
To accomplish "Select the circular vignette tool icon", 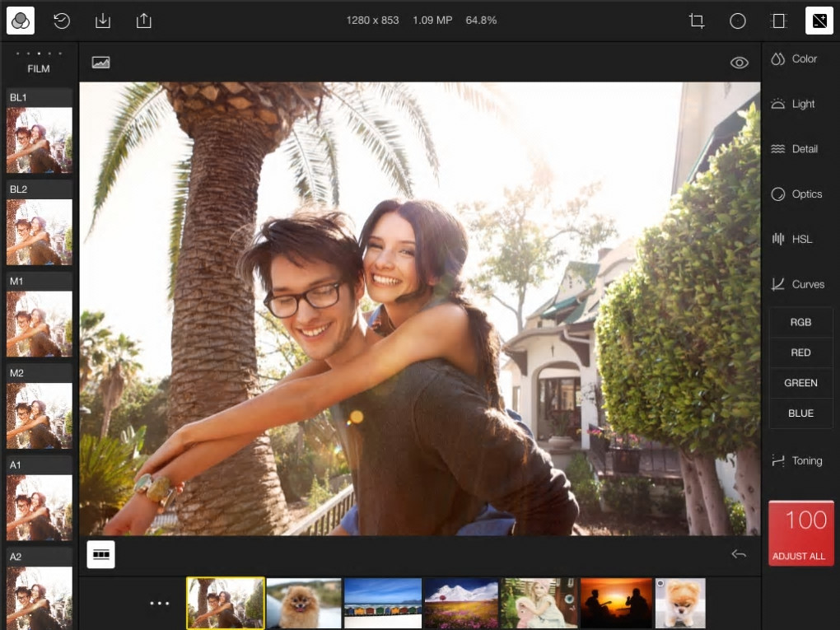I will [738, 21].
